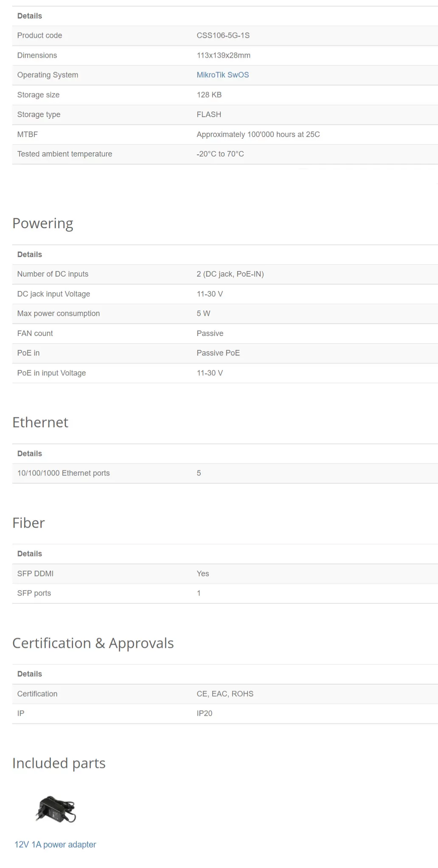Select the Storage size 128 KB value
This screenshot has height=868, width=438.
tap(209, 95)
